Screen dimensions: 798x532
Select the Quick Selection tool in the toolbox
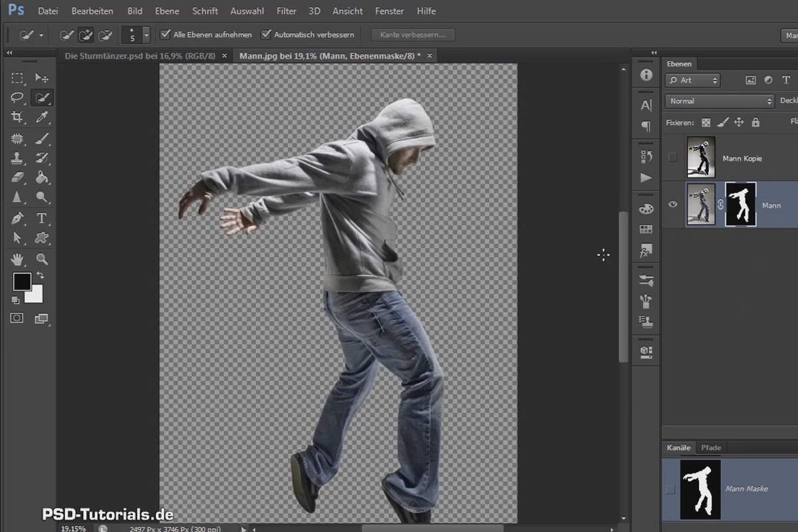click(42, 98)
